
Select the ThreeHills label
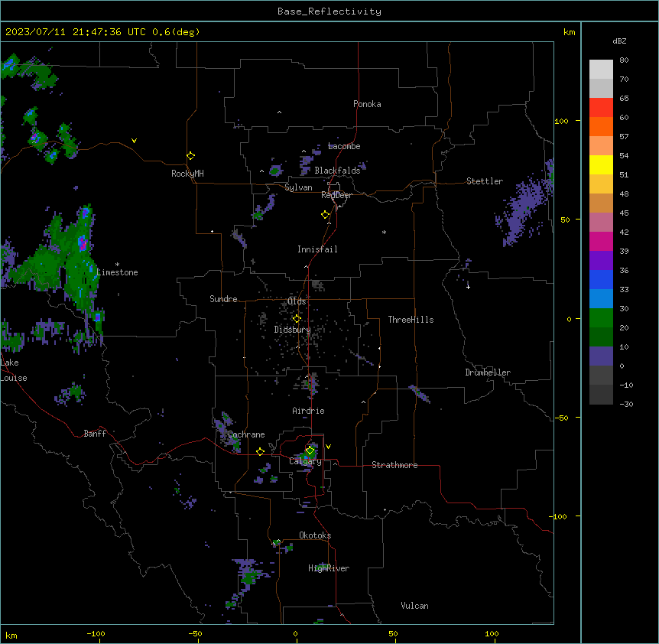(x=411, y=320)
